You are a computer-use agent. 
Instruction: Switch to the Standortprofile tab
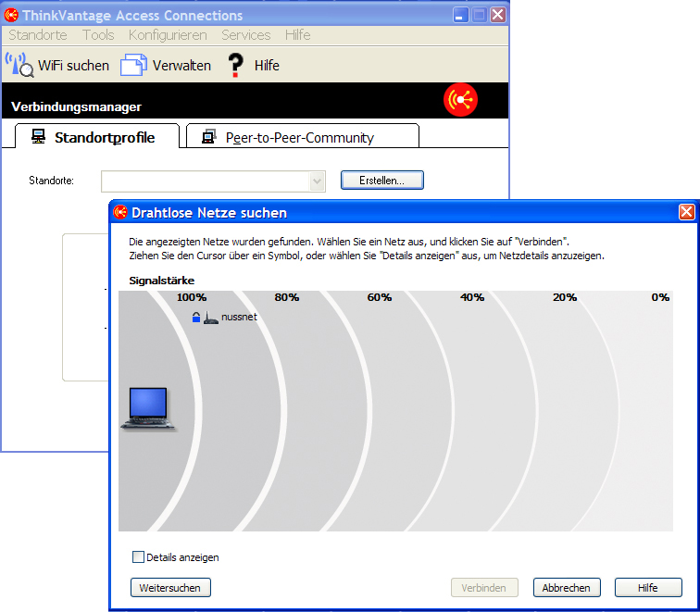97,136
